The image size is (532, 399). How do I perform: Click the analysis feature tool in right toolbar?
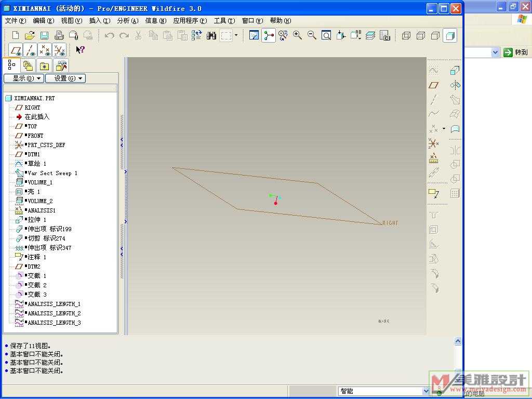[x=434, y=158]
